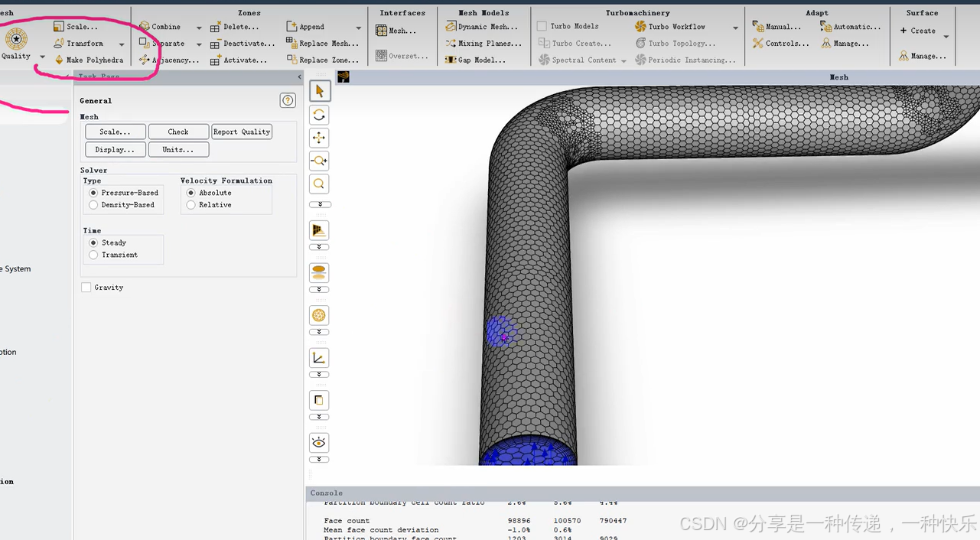Open Mesh Interfaces dialog
Screen dimensions: 980x540
click(x=396, y=31)
